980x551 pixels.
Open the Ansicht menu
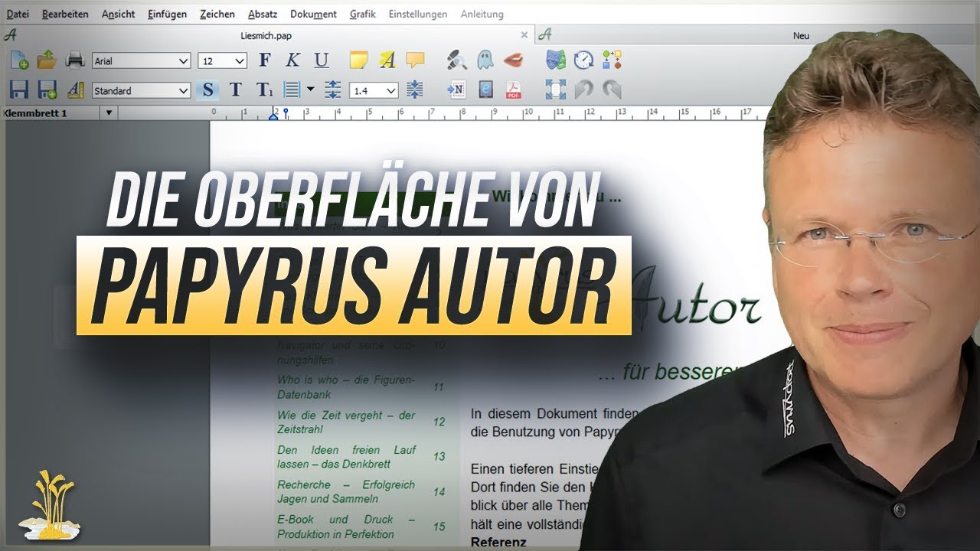click(x=118, y=14)
